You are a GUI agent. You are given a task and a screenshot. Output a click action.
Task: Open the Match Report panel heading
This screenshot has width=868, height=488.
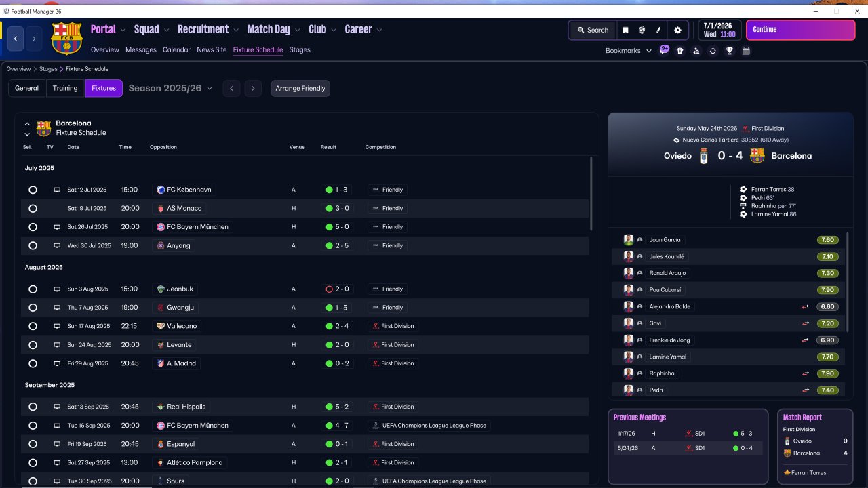802,418
